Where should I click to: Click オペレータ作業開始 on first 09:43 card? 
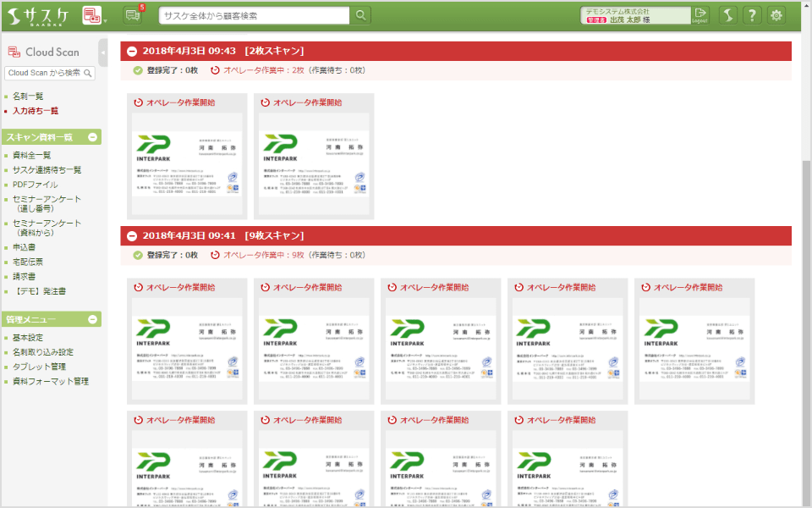181,102
